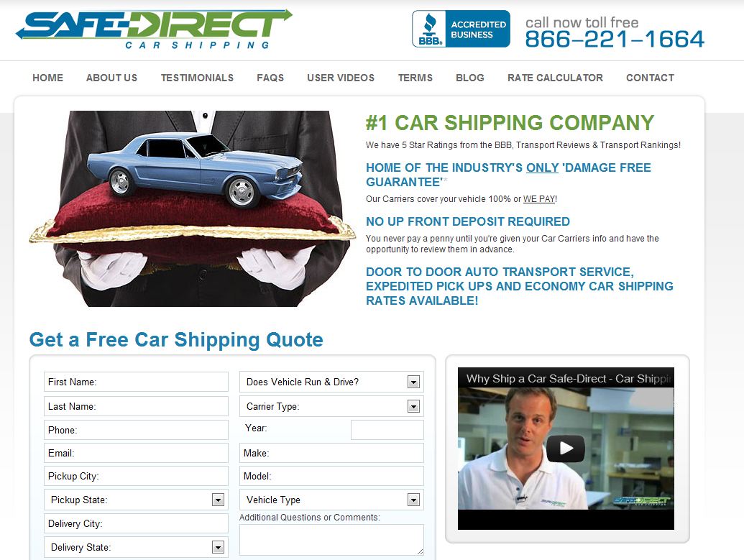Screen dimensions: 744x560
Task: Select the Vehicle Type dropdown
Action: (331, 500)
